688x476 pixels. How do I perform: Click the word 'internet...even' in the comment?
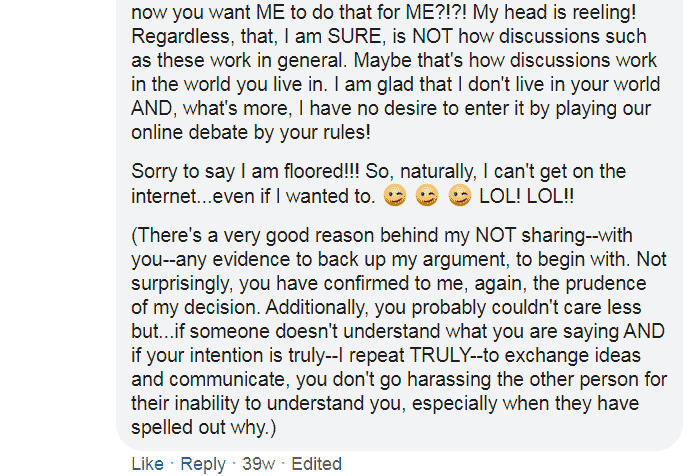(193, 196)
